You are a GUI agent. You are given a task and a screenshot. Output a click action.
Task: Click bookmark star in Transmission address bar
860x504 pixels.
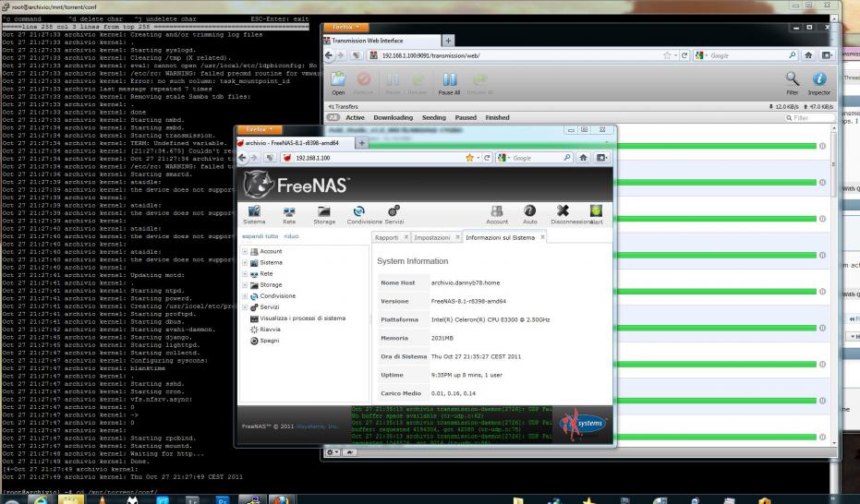667,55
